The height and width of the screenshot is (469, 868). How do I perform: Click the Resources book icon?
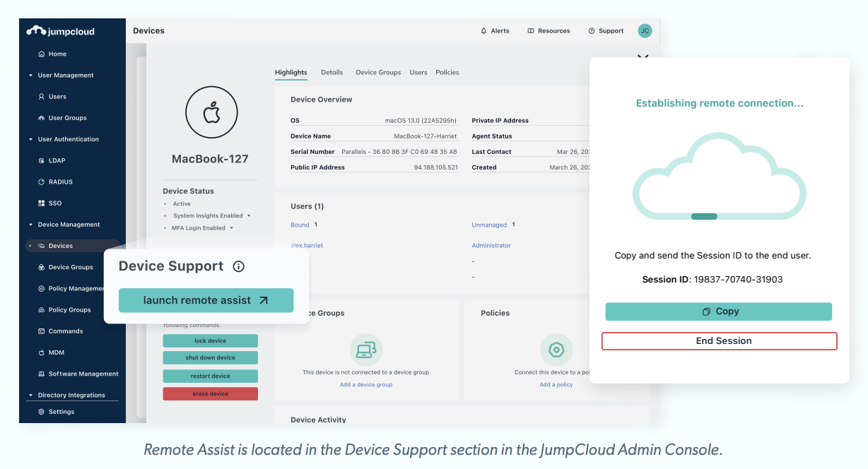click(x=530, y=31)
